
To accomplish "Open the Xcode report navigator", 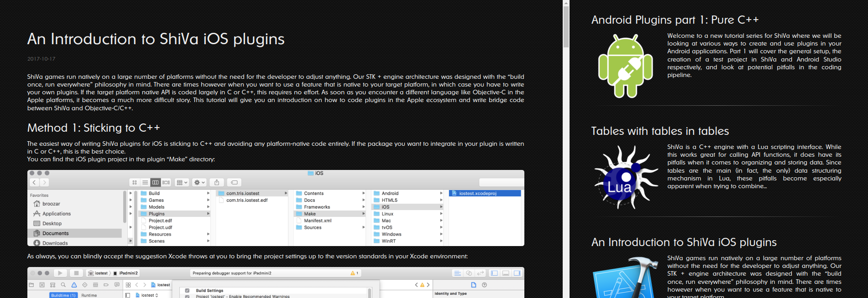I will 117,285.
